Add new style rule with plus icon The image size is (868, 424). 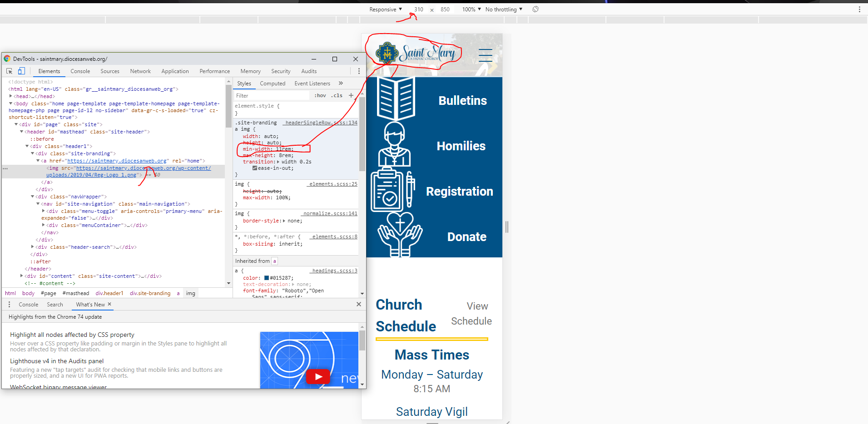point(351,95)
